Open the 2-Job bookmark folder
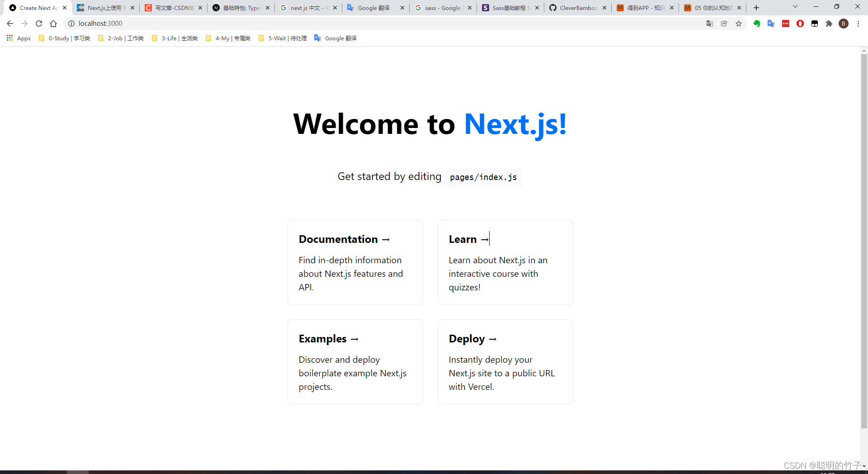This screenshot has width=868, height=474. coord(121,38)
